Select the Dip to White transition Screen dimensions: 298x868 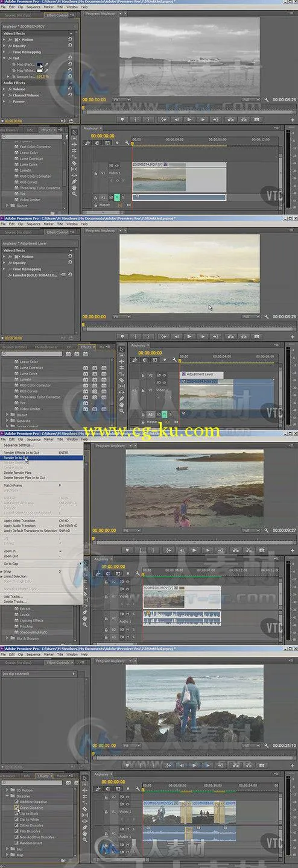click(30, 820)
